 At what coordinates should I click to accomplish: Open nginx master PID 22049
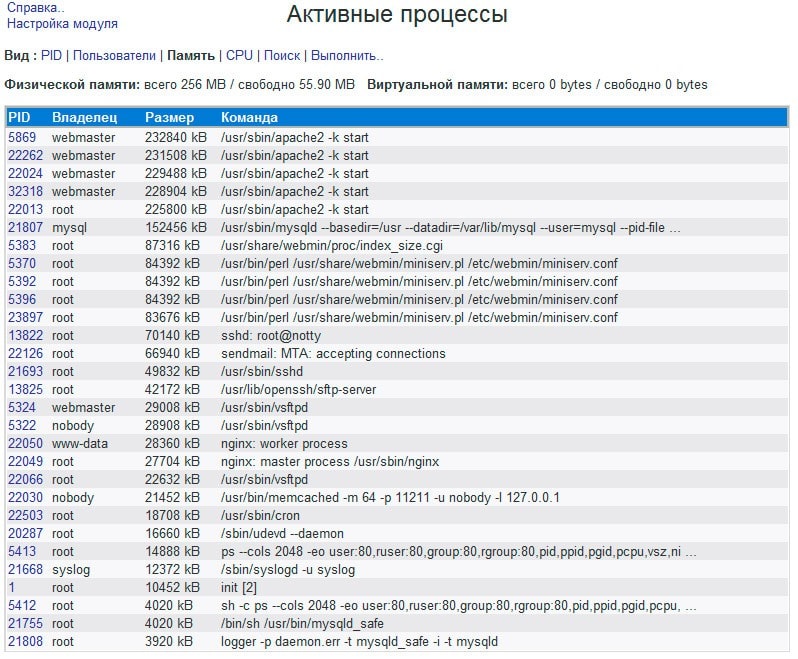(25, 462)
